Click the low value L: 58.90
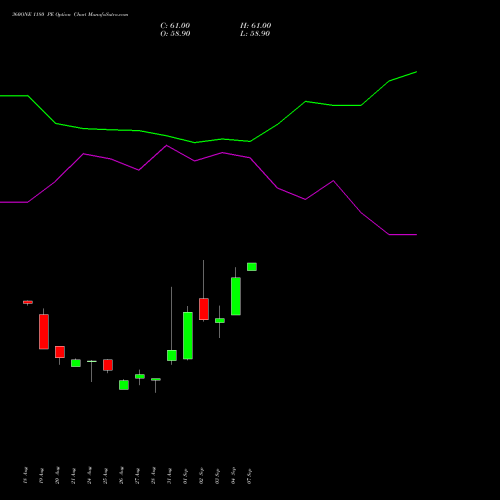This screenshot has width=500, height=500. click(255, 34)
